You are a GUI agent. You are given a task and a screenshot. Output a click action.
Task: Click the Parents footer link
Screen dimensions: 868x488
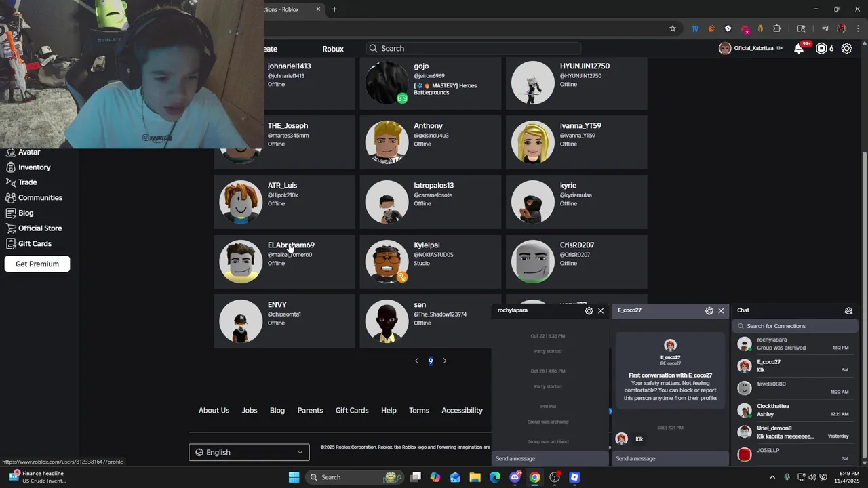[x=310, y=411]
